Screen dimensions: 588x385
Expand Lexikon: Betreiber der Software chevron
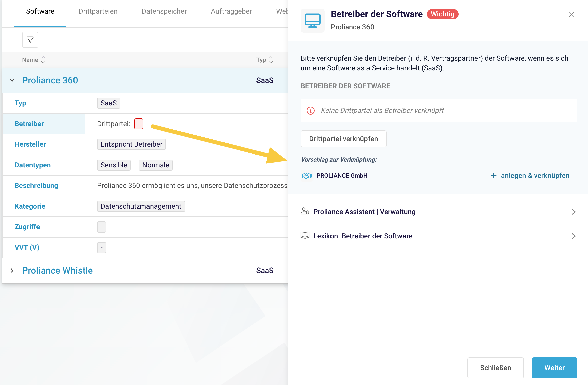(x=574, y=236)
